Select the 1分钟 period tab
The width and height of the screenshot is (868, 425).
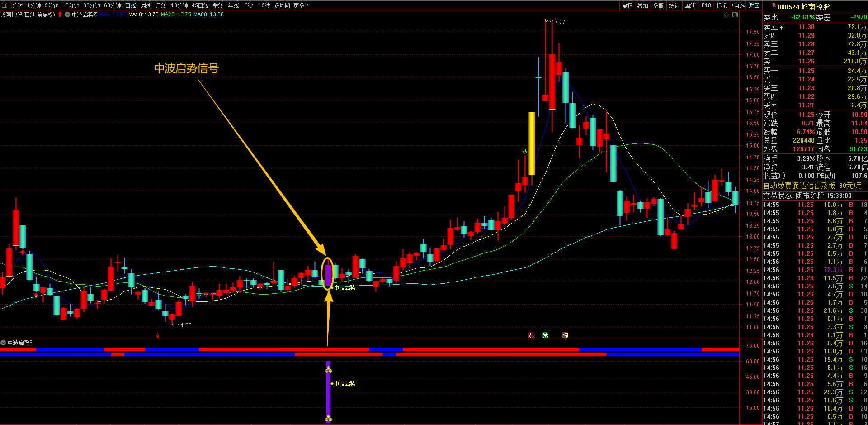(34, 5)
